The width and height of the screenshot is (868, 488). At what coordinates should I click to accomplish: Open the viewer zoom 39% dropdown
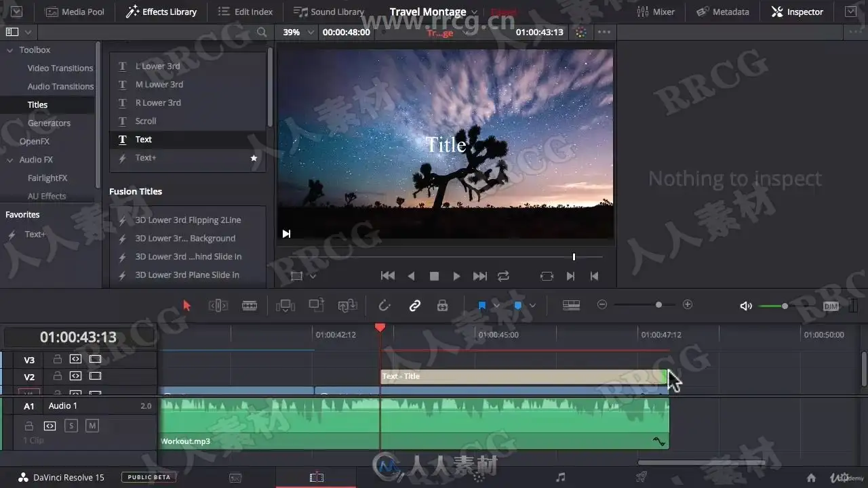pos(299,32)
